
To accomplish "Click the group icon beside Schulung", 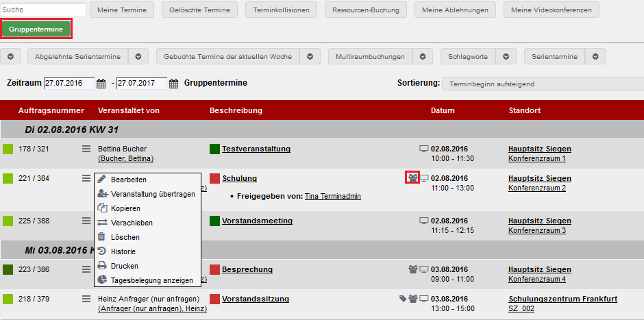I will pos(412,178).
